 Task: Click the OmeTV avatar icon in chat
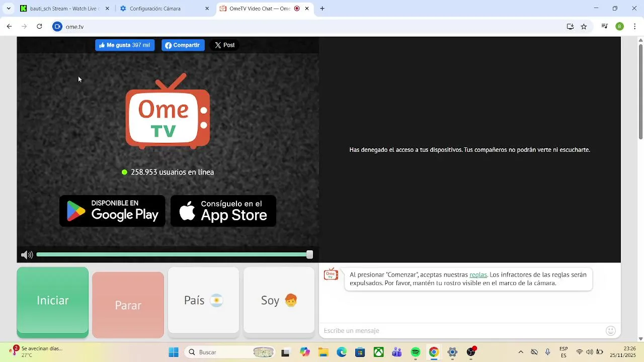pyautogui.click(x=331, y=274)
